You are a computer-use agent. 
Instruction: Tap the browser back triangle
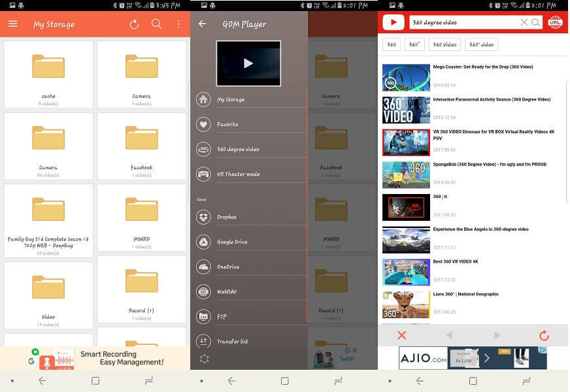click(x=449, y=335)
